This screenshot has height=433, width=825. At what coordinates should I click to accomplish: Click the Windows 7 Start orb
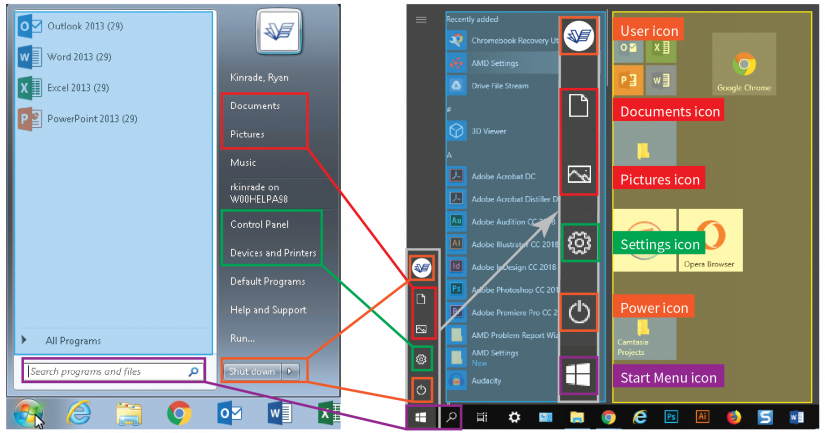point(28,414)
